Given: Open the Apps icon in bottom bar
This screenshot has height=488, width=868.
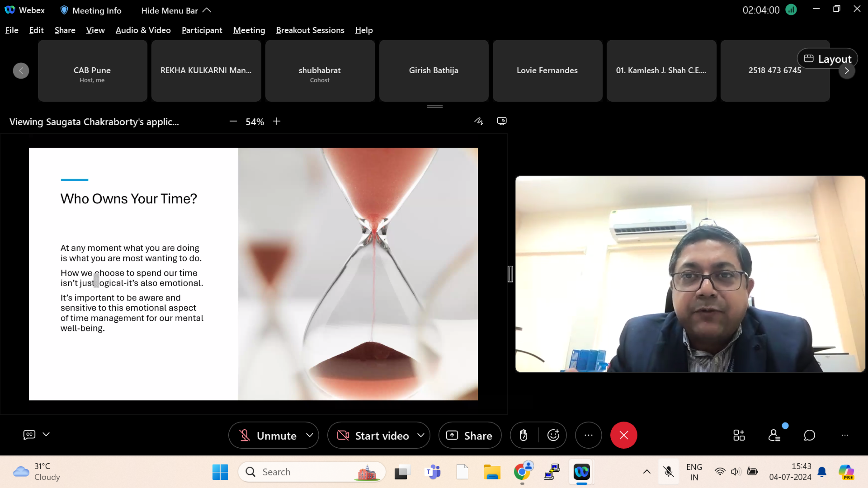Looking at the screenshot, I should [x=739, y=435].
